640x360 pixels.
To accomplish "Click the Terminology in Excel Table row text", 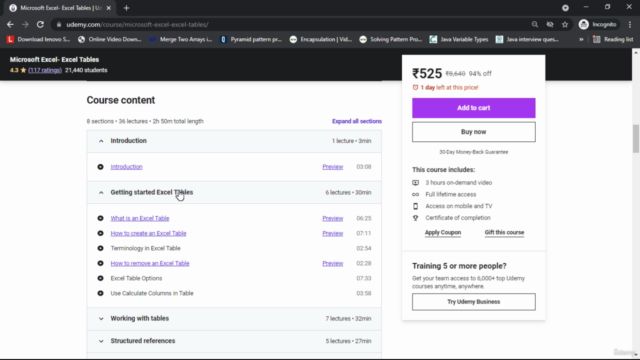I will [x=145, y=248].
